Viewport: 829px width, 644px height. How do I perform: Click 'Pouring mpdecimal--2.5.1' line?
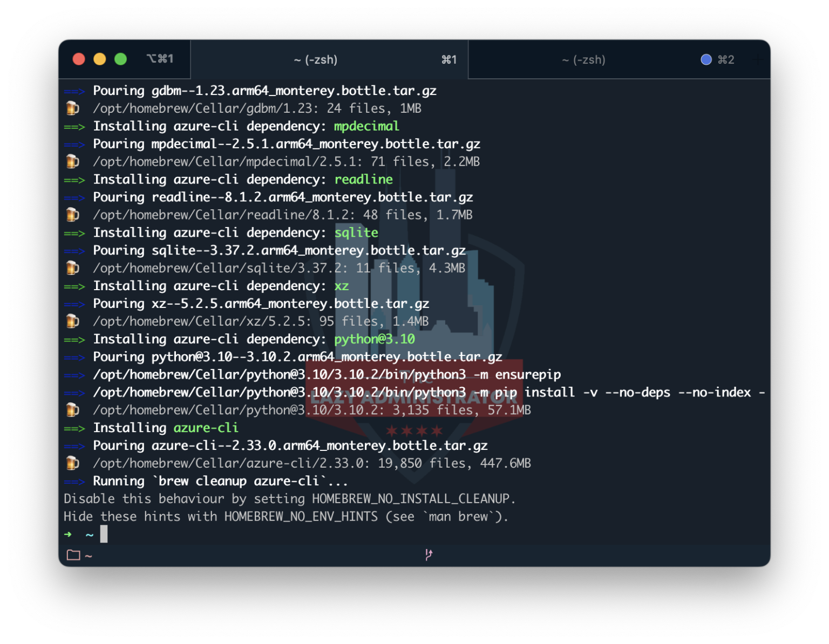pyautogui.click(x=287, y=144)
